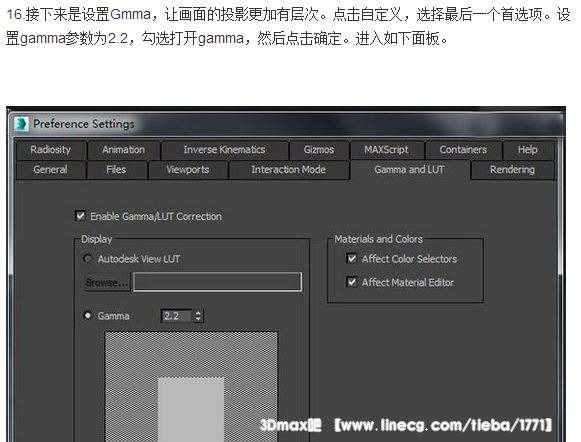This screenshot has height=442, width=581.
Task: Click the LUT file path field
Action: [x=218, y=282]
